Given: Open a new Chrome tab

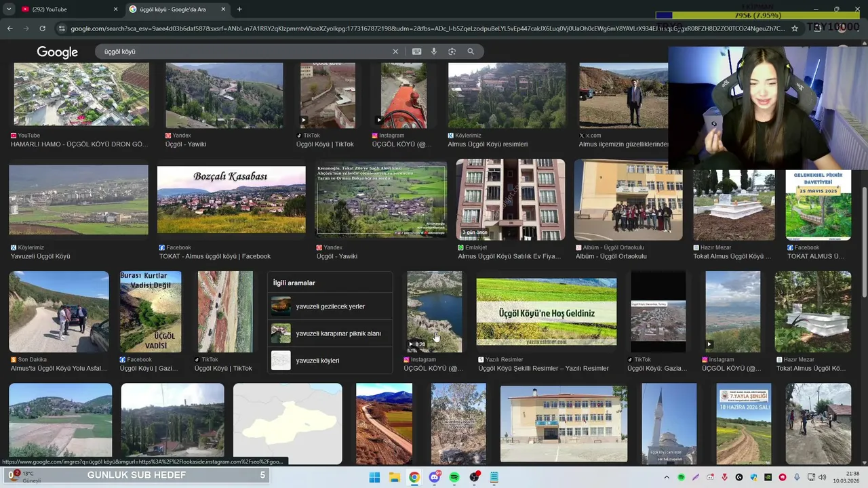Looking at the screenshot, I should pos(239,9).
